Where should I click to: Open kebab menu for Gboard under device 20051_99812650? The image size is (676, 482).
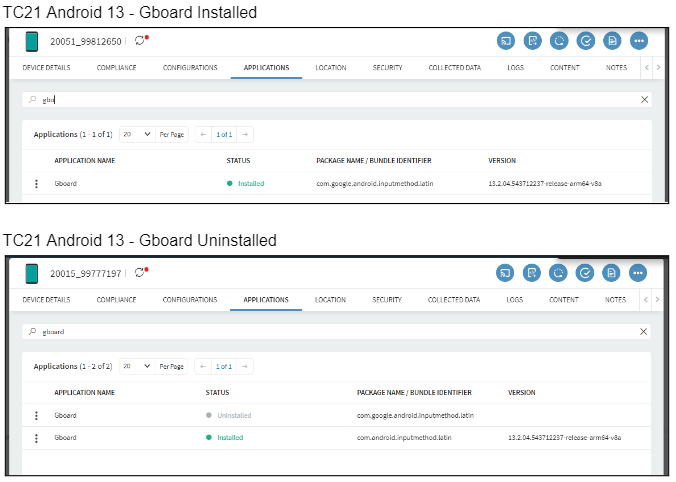pos(37,183)
